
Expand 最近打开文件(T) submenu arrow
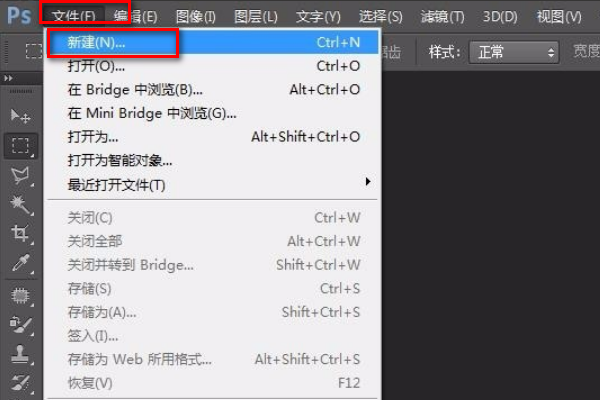pyautogui.click(x=368, y=181)
